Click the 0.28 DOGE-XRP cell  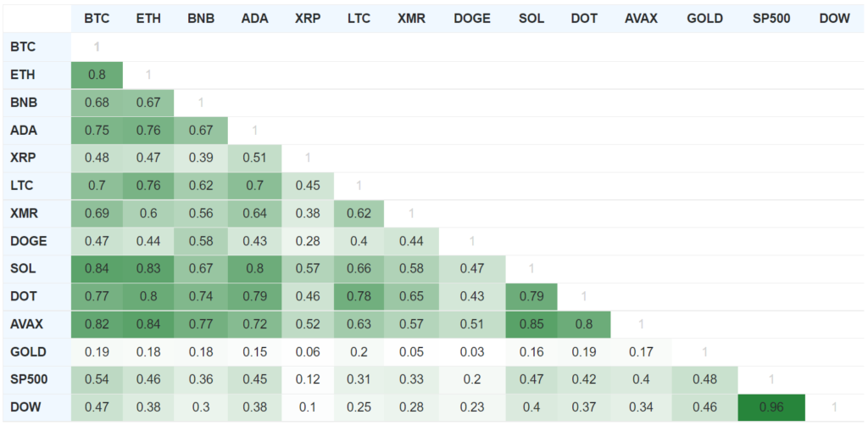307,241
